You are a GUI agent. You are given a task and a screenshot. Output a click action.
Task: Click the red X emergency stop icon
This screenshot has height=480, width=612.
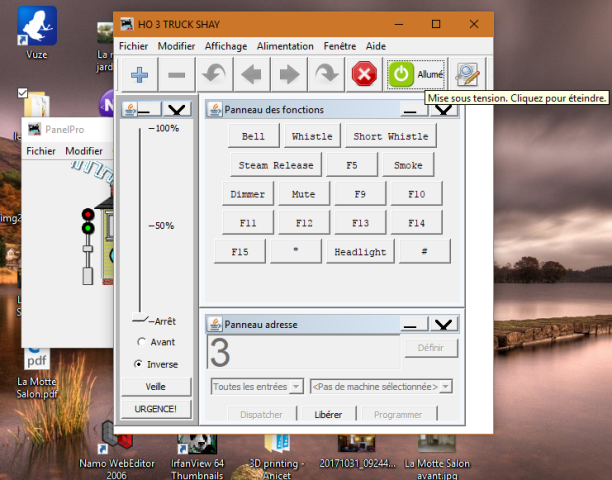click(x=362, y=75)
